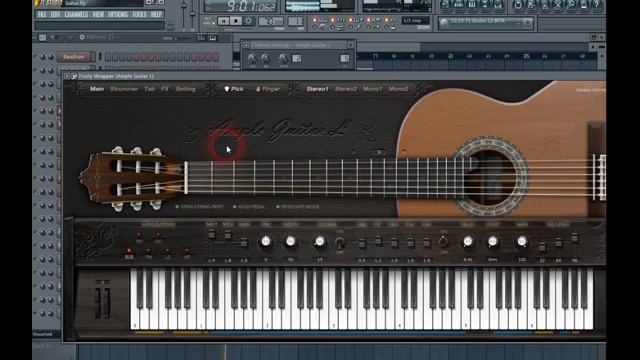640x360 pixels.
Task: Select Pick playing mode
Action: pos(234,89)
